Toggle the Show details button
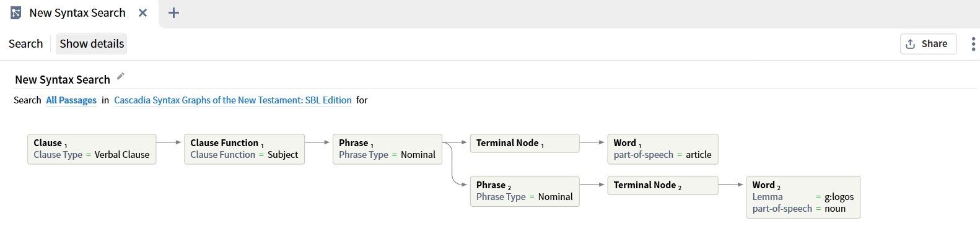The width and height of the screenshot is (980, 239). [x=92, y=44]
